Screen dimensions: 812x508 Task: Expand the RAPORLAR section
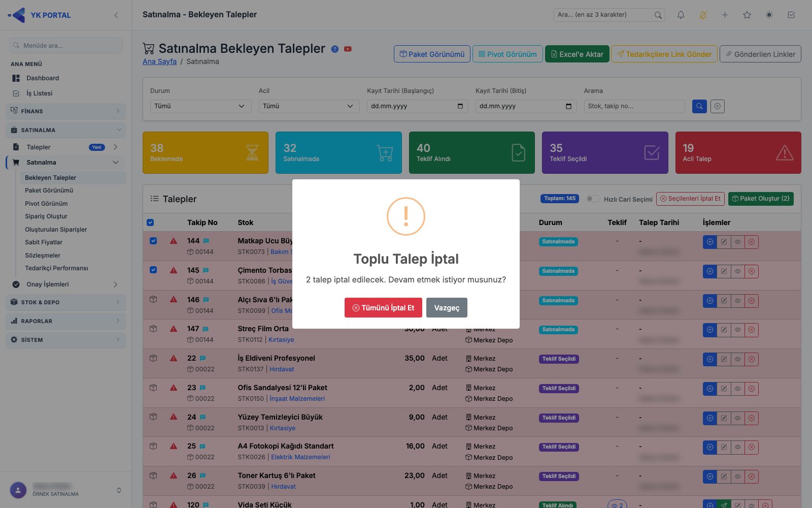coord(66,321)
